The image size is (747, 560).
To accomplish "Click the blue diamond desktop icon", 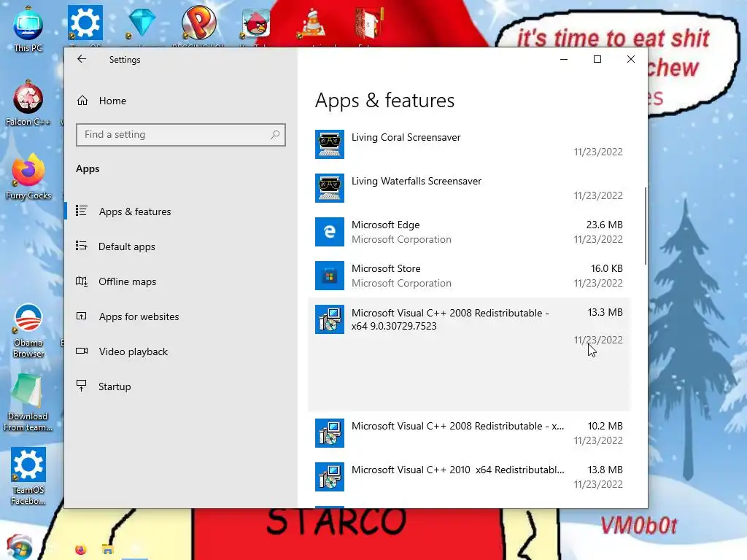I will coord(142,23).
